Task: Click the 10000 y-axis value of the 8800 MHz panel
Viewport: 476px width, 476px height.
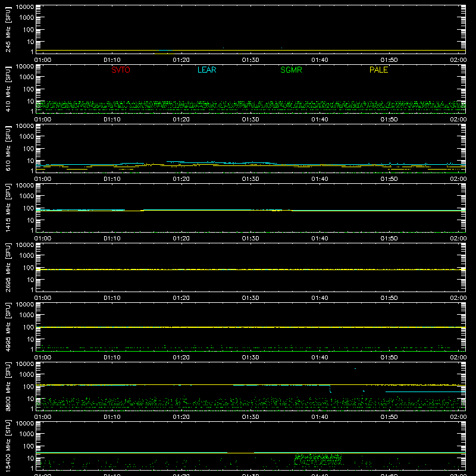Action: tap(25, 364)
